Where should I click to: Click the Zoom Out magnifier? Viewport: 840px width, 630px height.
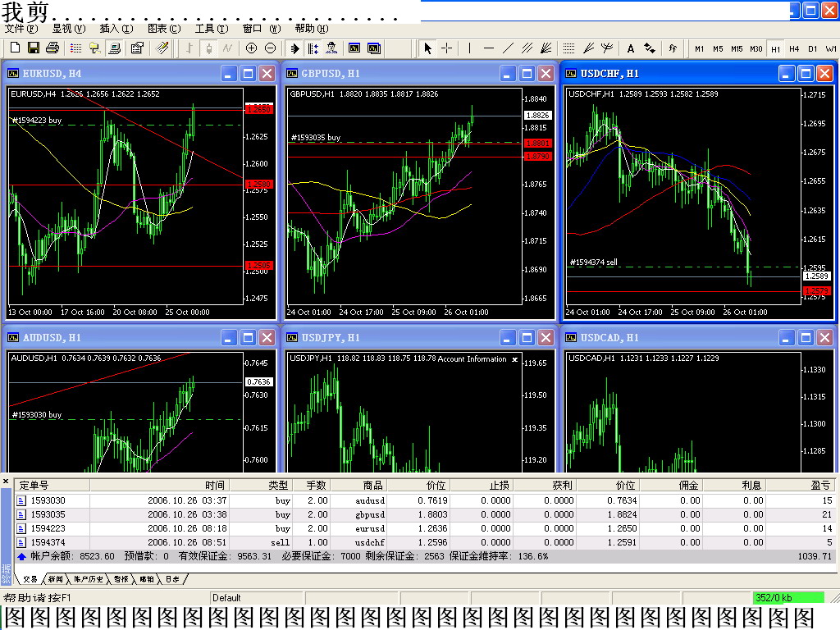click(271, 48)
